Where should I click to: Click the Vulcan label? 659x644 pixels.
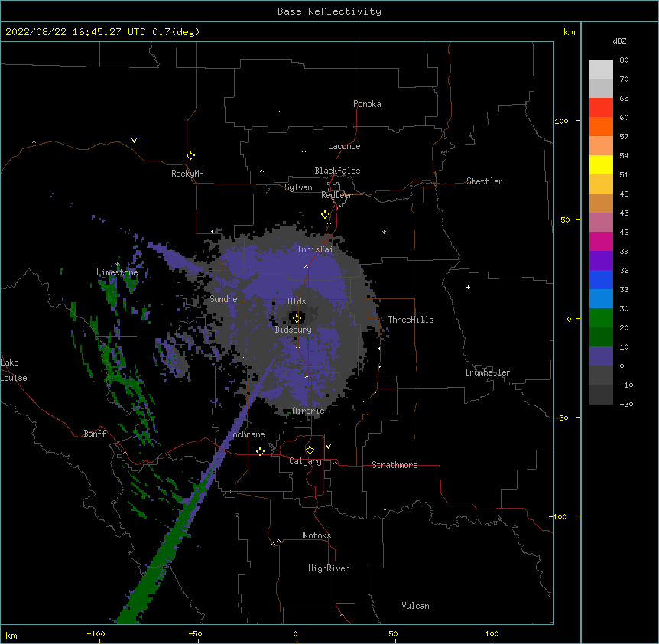click(415, 606)
